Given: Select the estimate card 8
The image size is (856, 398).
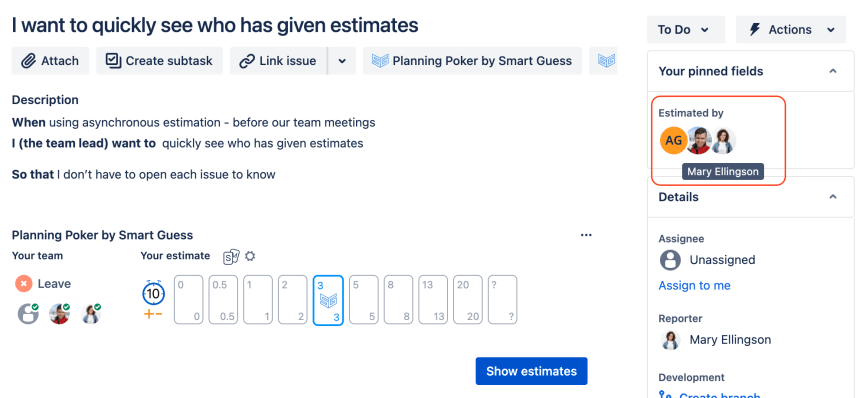Looking at the screenshot, I should pyautogui.click(x=399, y=300).
